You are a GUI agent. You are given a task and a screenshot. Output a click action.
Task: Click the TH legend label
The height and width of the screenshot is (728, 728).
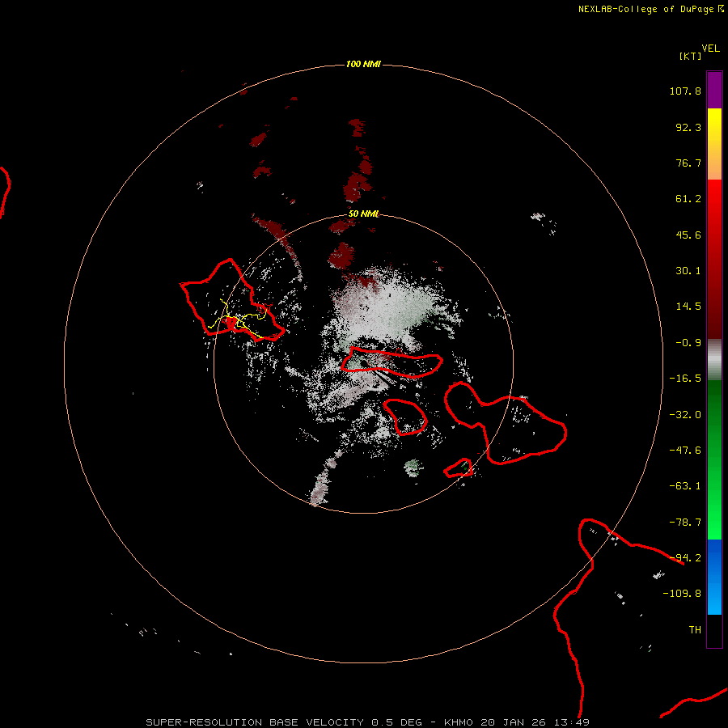point(695,630)
